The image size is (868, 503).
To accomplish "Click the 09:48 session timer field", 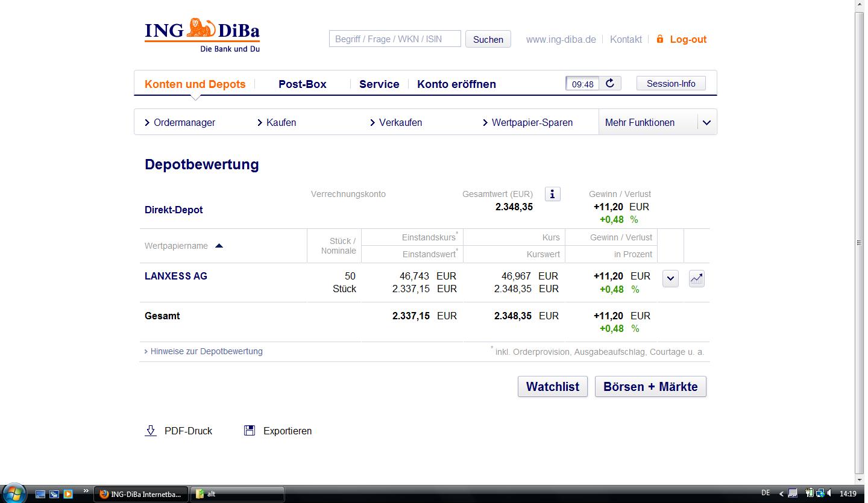I will coord(582,84).
